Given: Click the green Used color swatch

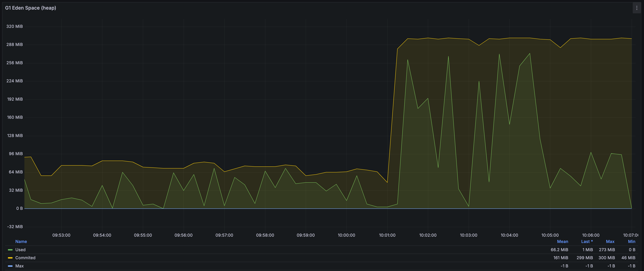Looking at the screenshot, I should (x=10, y=250).
